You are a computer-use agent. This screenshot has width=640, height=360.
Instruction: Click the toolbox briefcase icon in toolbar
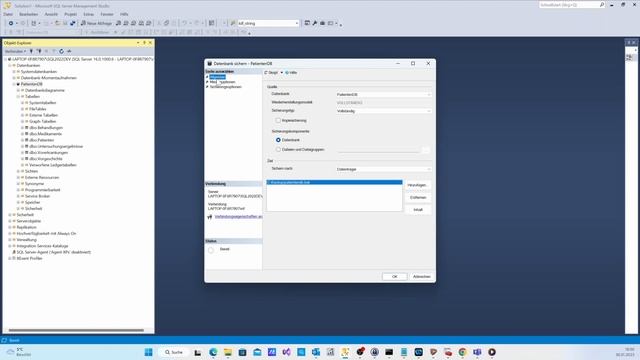coord(322,23)
